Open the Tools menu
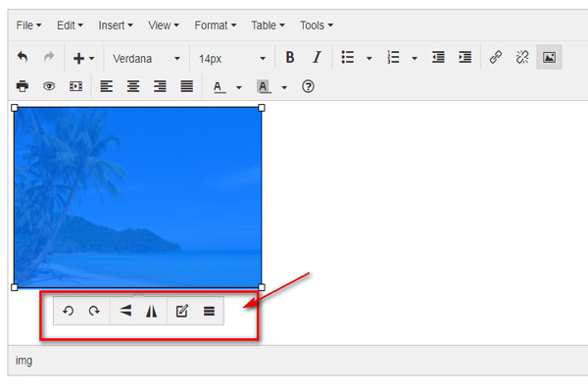588x392 pixels. tap(317, 25)
